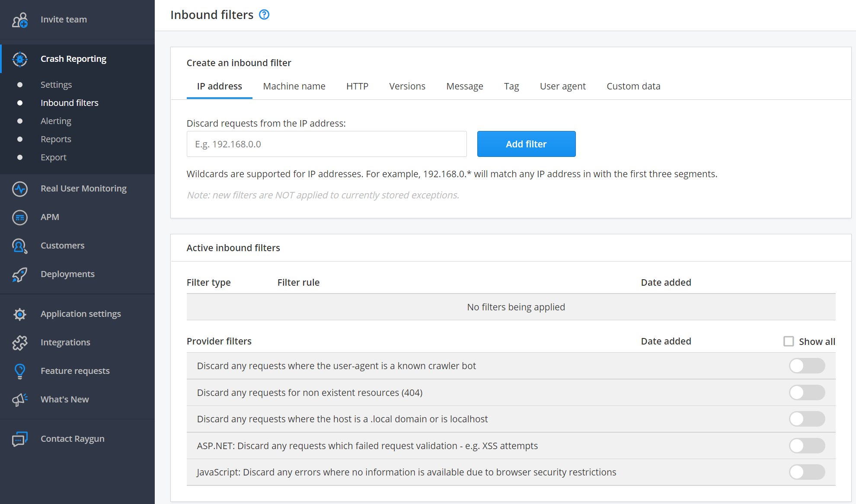Image resolution: width=856 pixels, height=504 pixels.
Task: Click the HTTP filter tab
Action: pyautogui.click(x=358, y=86)
